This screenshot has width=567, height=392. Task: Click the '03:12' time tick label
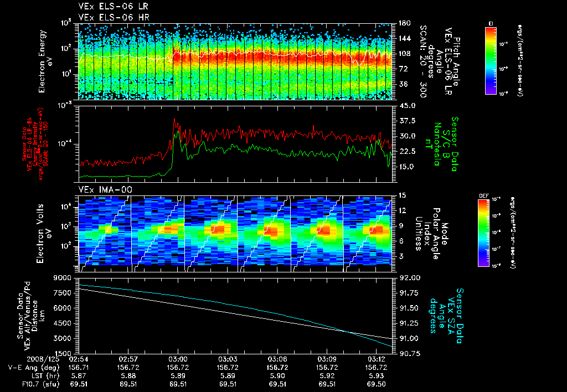click(x=377, y=359)
